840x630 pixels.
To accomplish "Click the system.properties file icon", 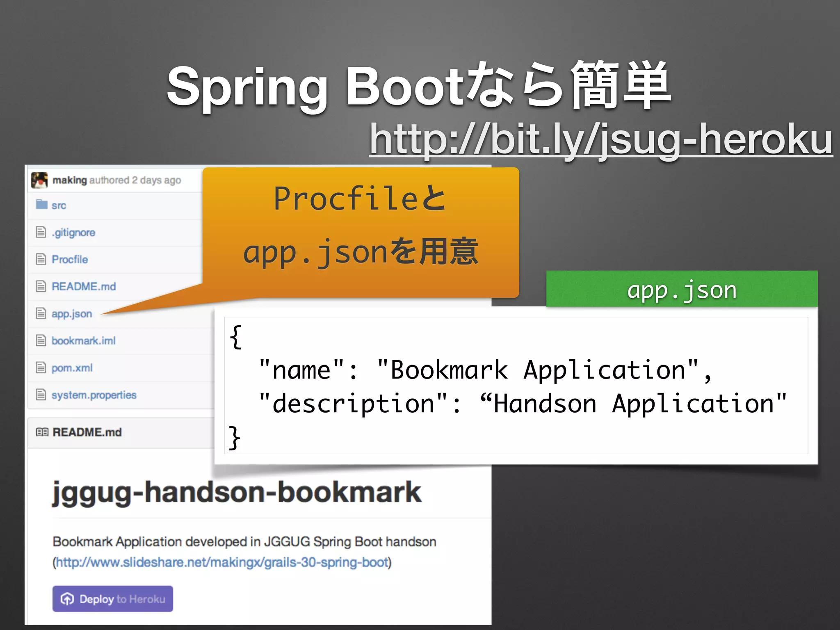I will [x=41, y=395].
